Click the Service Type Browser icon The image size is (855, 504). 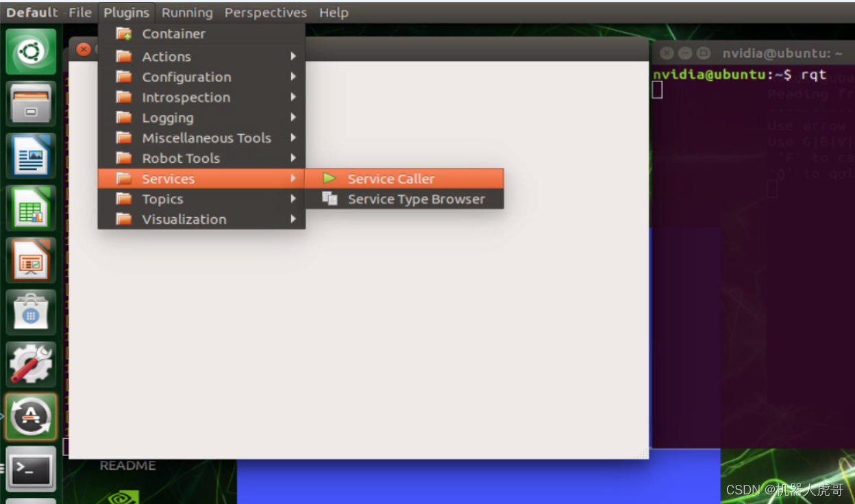[x=330, y=199]
